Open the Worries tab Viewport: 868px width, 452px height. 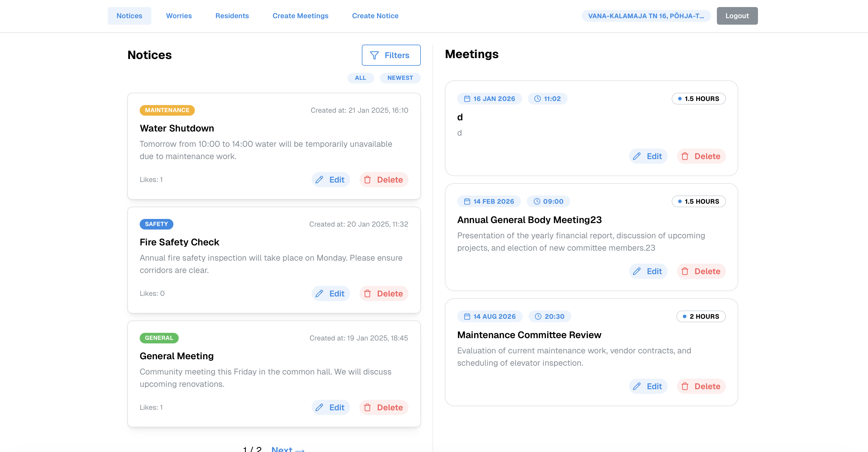coord(179,16)
